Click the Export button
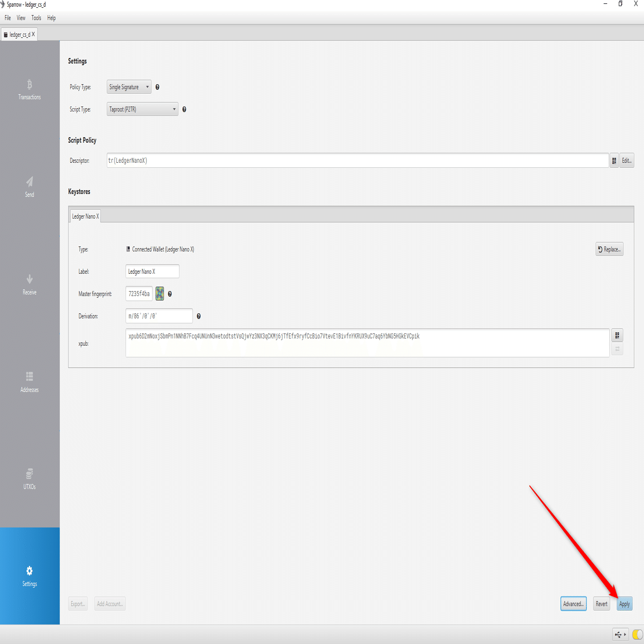The width and height of the screenshot is (644, 644). (x=78, y=604)
